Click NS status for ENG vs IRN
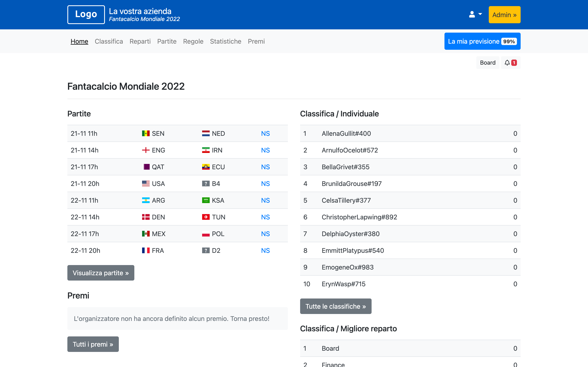This screenshot has height=367, width=588. pos(265,150)
